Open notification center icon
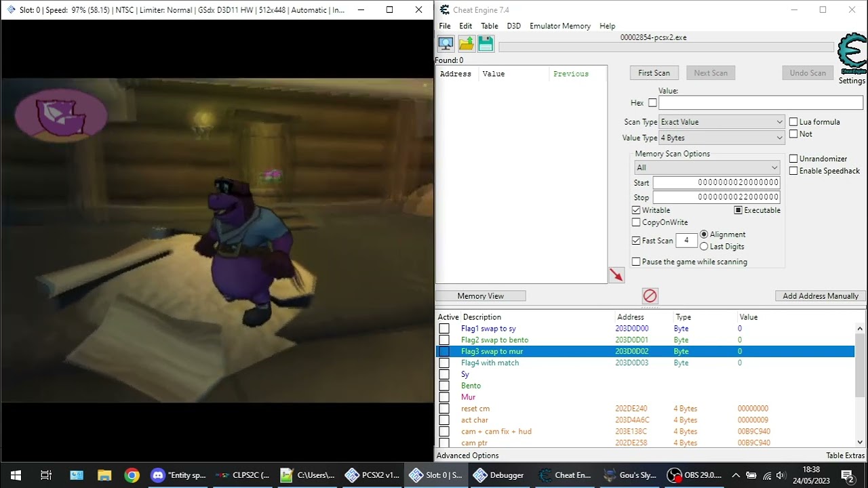Screen dimensions: 868x488 click(847, 475)
